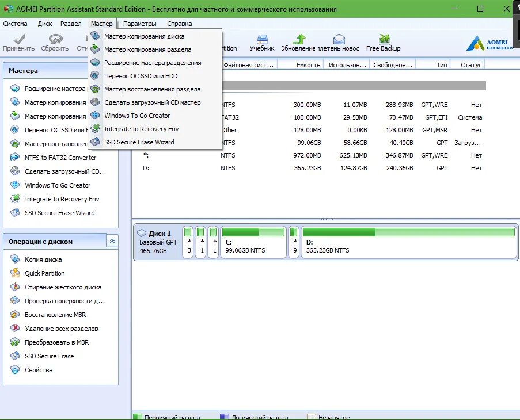Viewport: 520px width, 420px height.
Task: Open NTFS to FAT32 Converter link
Action: click(x=60, y=158)
